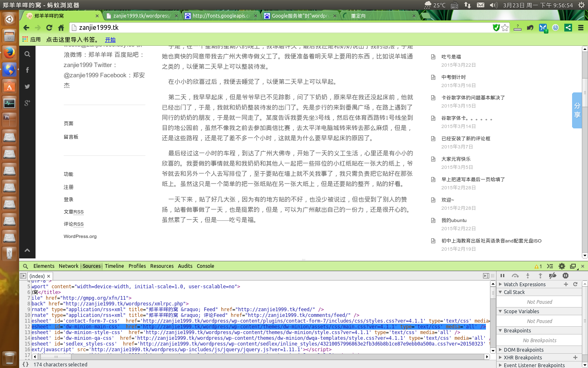The height and width of the screenshot is (368, 588).
Task: Open the Twitter link in site sidebar
Action: point(27,86)
